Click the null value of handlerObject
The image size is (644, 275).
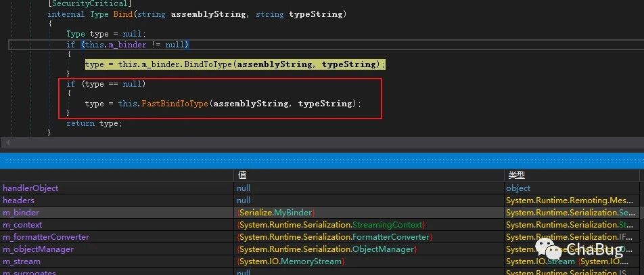[x=244, y=188]
